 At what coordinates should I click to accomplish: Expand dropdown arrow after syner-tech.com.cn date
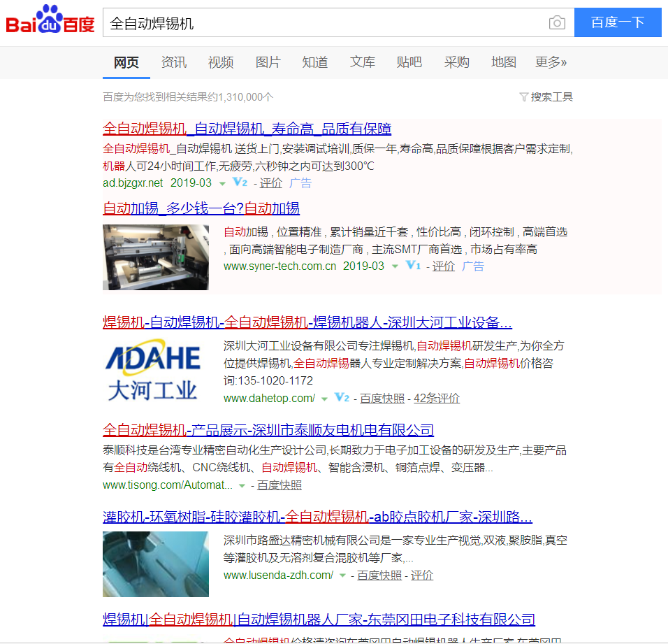pyautogui.click(x=395, y=266)
